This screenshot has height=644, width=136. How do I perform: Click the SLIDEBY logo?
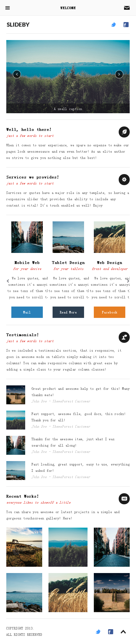pyautogui.click(x=18, y=25)
